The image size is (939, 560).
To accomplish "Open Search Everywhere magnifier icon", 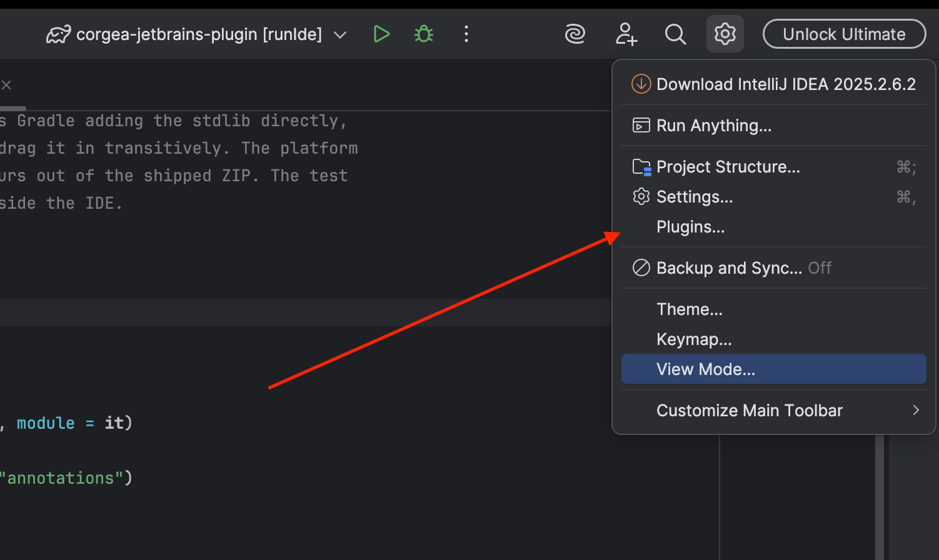I will (x=675, y=34).
